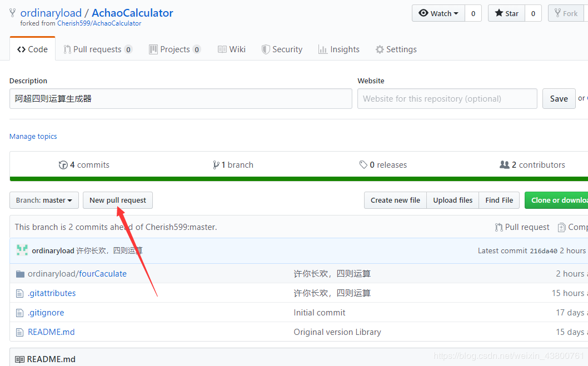View the 2 contributors page
This screenshot has height=366, width=588.
point(532,165)
